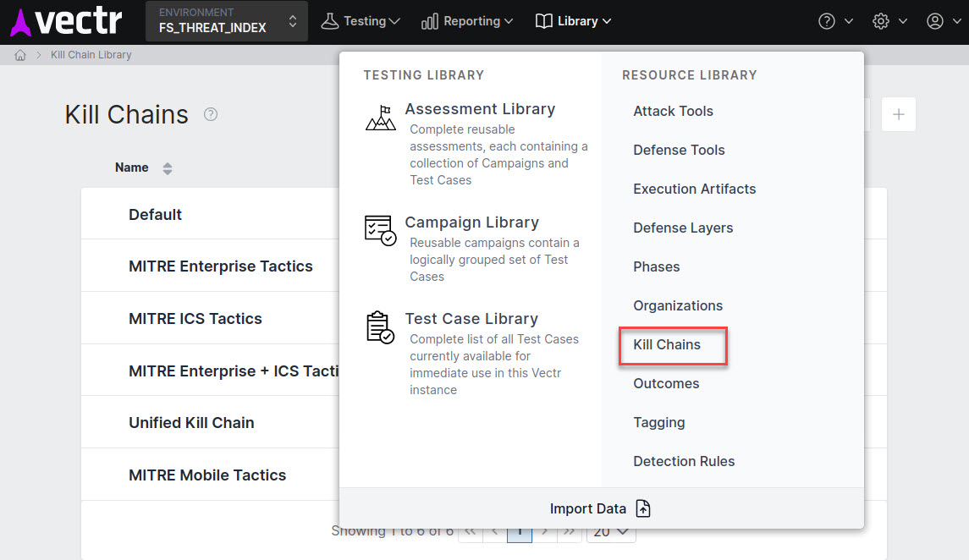Open the settings gear icon
Screen dimensions: 969x560
pos(881,21)
